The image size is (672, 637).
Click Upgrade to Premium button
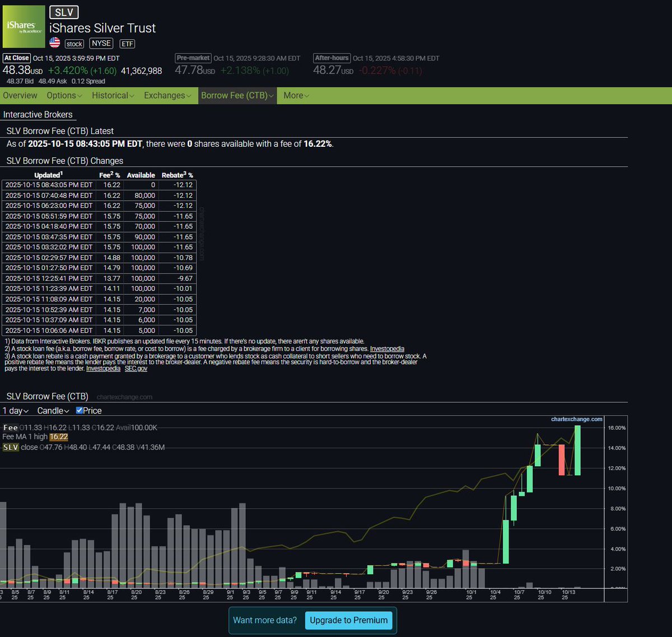349,620
